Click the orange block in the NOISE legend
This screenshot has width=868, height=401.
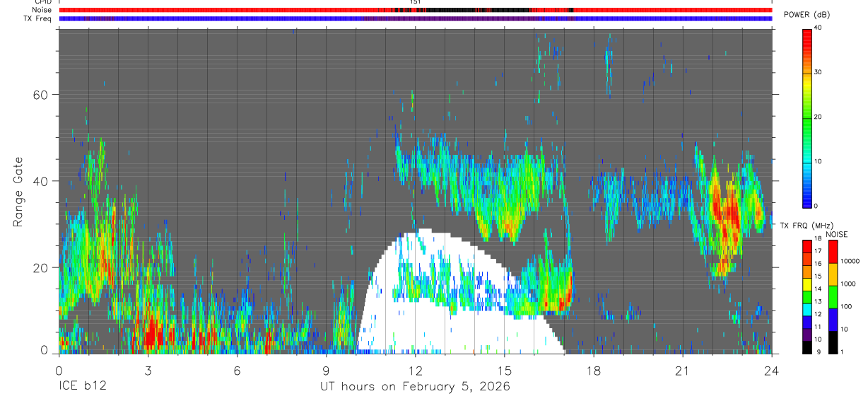point(833,274)
